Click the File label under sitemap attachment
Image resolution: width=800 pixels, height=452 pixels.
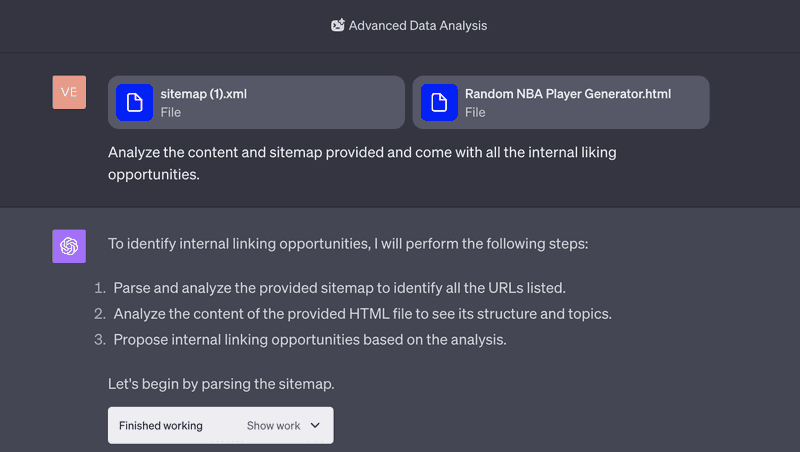click(x=170, y=112)
